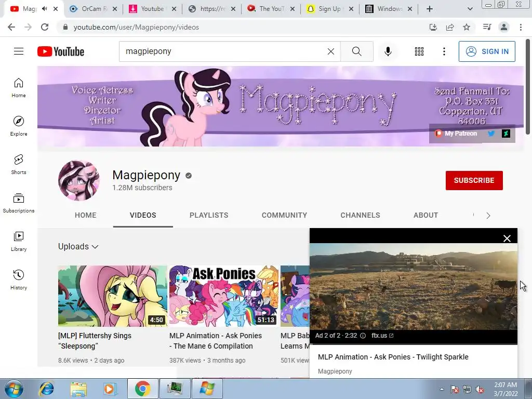This screenshot has height=399, width=532.
Task: Open Chrome profile avatar
Action: [x=504, y=27]
